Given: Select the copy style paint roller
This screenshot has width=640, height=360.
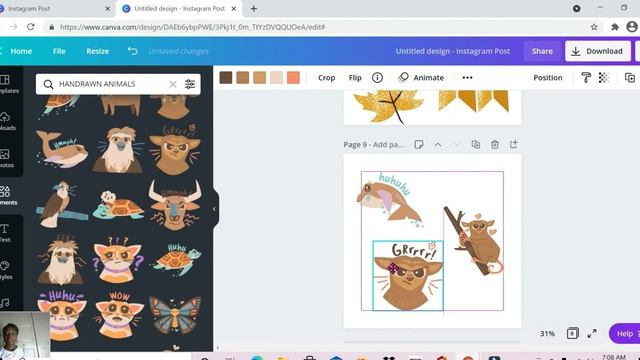Looking at the screenshot, I should (586, 78).
